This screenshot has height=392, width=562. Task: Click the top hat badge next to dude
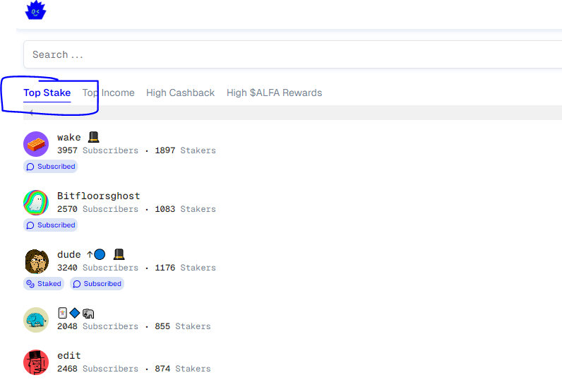(119, 254)
